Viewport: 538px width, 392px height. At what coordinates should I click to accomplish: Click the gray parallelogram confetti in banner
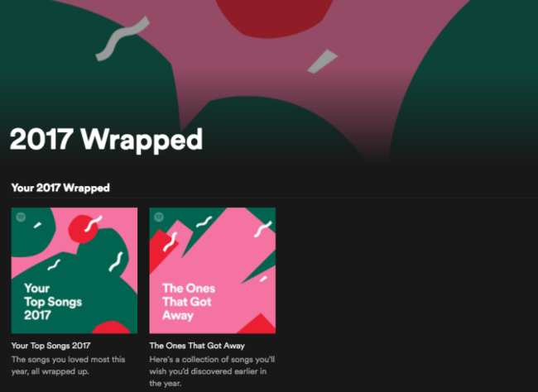coord(322,62)
